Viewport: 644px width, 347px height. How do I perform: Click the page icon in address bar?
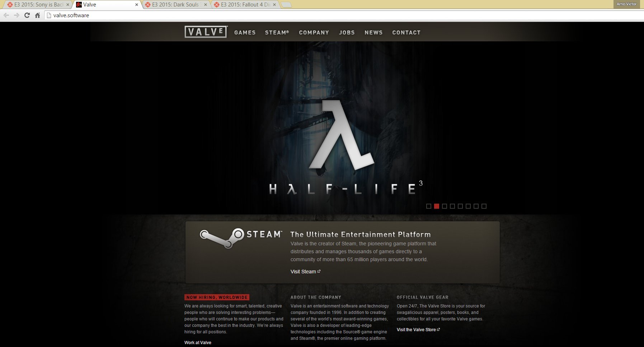click(x=49, y=15)
